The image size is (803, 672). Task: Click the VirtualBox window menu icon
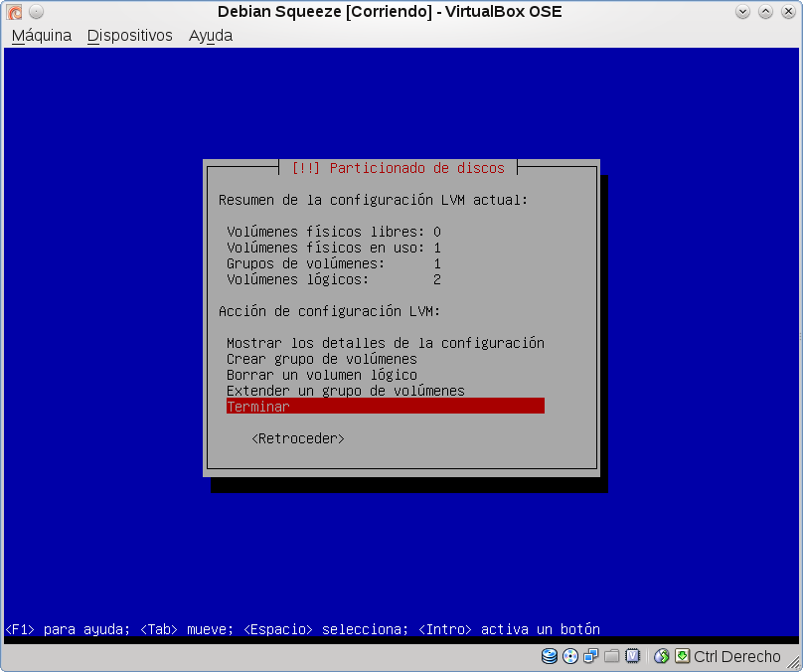point(14,11)
